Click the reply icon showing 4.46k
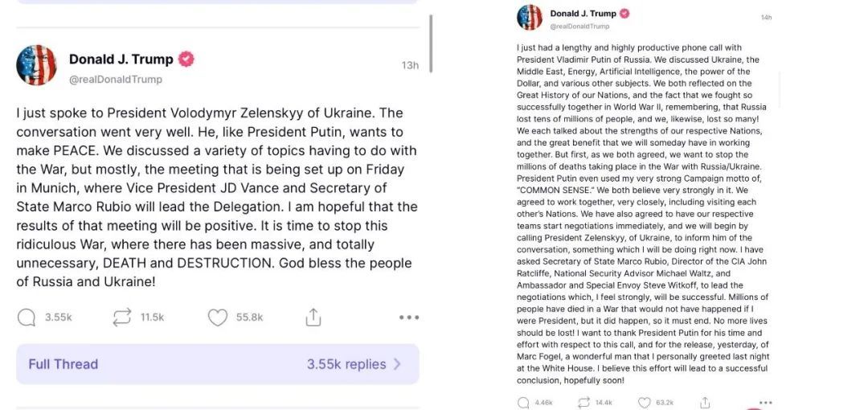Image resolution: width=868 pixels, height=410 pixels. (x=523, y=402)
